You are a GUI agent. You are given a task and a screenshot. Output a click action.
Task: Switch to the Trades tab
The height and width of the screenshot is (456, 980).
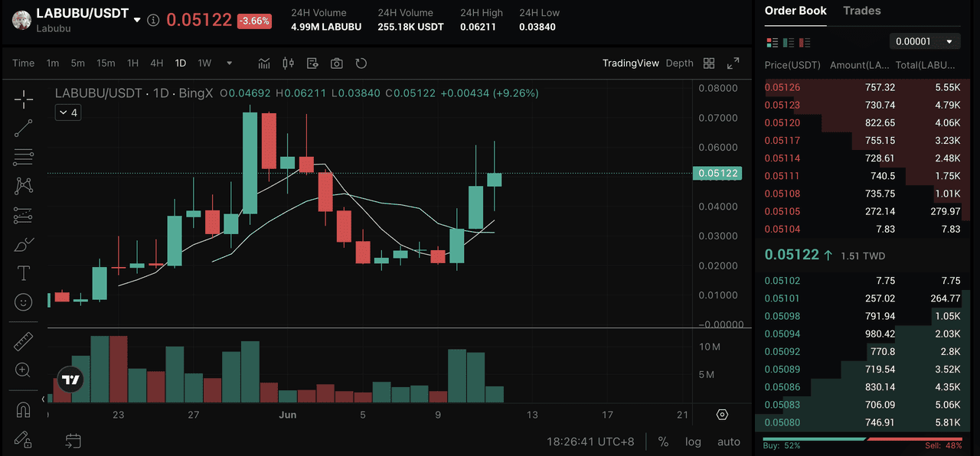tap(861, 11)
